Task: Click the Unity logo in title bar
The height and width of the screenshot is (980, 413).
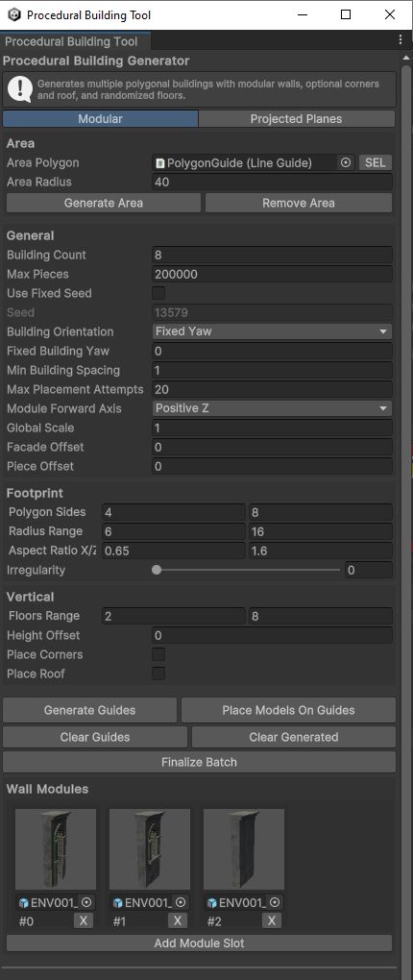Action: point(15,14)
